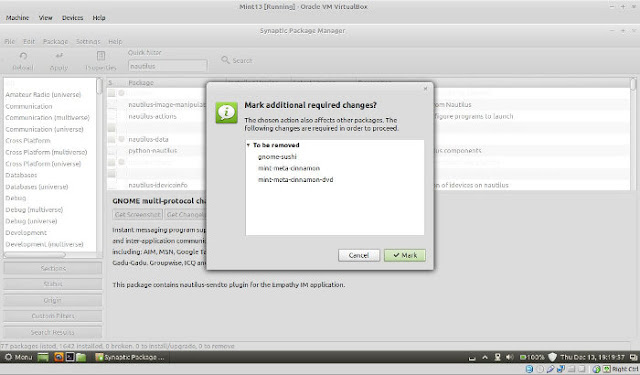Toggle checkbox for nautilus-image-manipulator row
The image size is (640, 375).
(x=111, y=105)
